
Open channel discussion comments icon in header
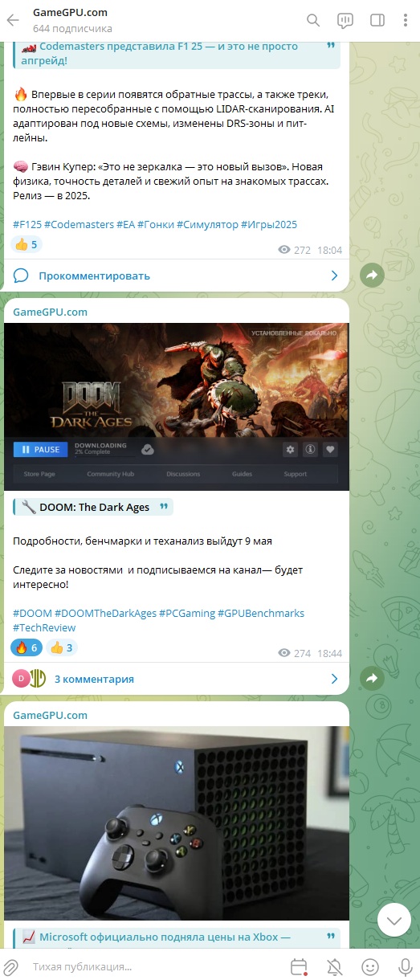(x=345, y=20)
